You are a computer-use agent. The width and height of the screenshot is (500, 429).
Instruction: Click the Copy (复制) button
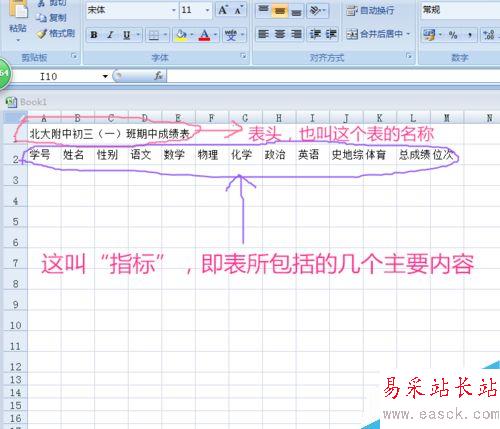coord(51,18)
